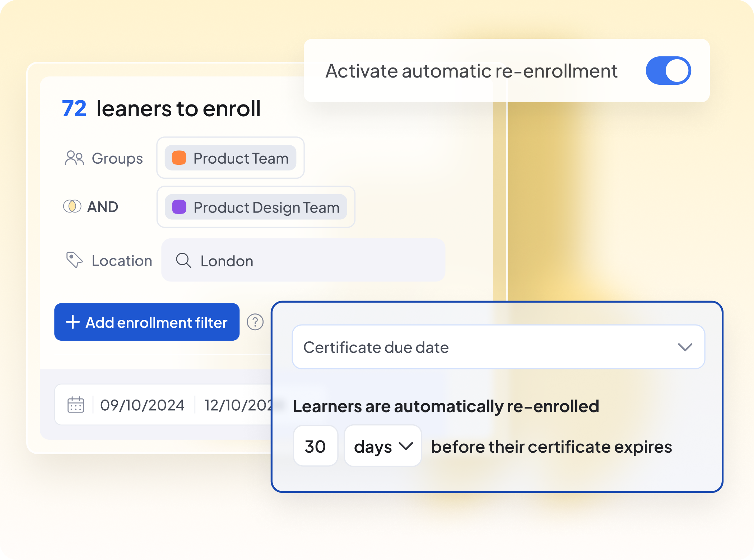Viewport: 754px width, 560px height.
Task: Select the start date 09/10/2024
Action: coord(143,405)
